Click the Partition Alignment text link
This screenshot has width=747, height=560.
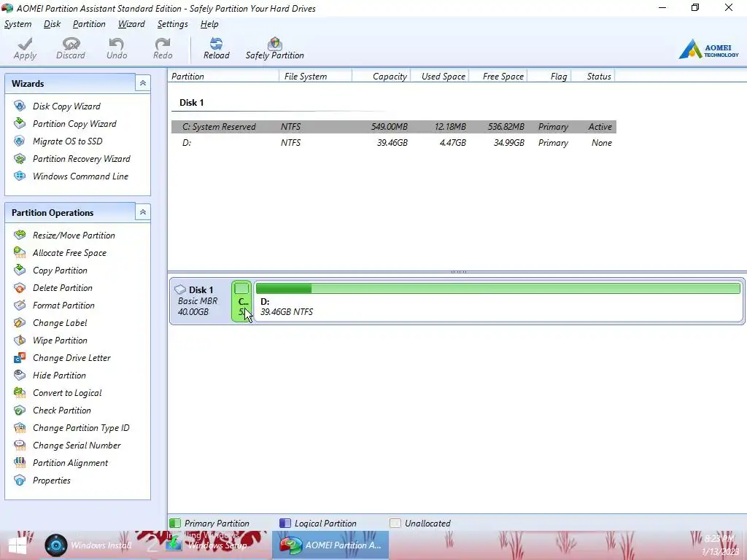point(70,462)
